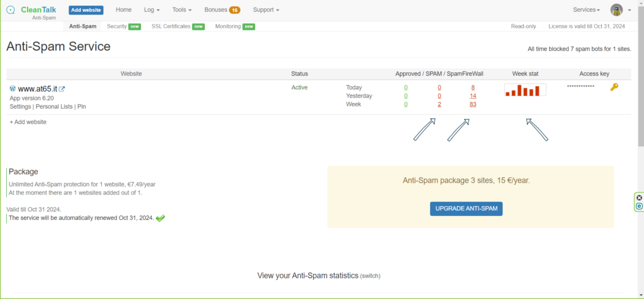Click the new badge next to Security
The height and width of the screenshot is (299, 644).
click(x=135, y=26)
